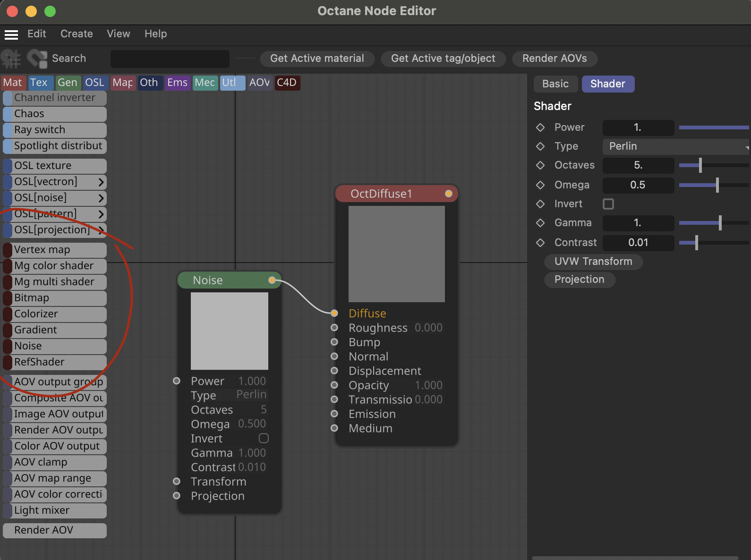This screenshot has height=560, width=751.
Task: Click the Normal input port
Action: tap(334, 356)
